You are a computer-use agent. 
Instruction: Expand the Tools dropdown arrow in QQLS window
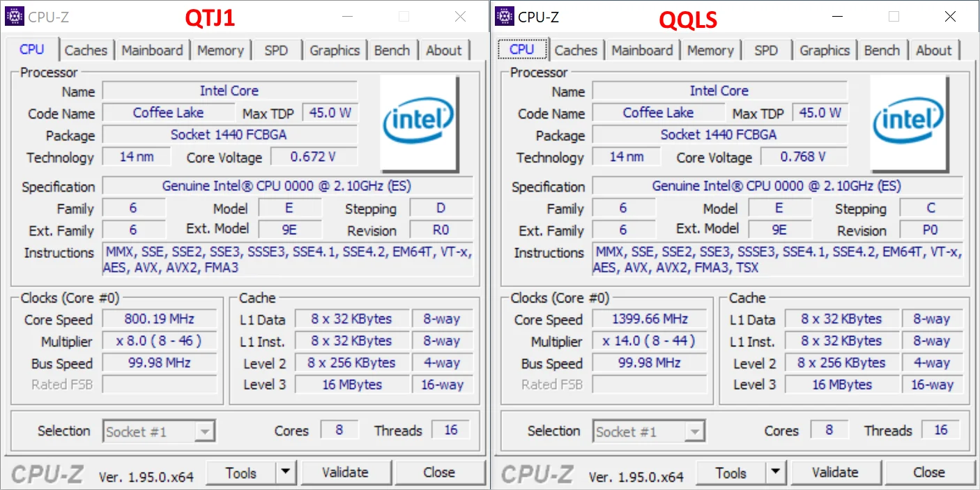point(776,473)
